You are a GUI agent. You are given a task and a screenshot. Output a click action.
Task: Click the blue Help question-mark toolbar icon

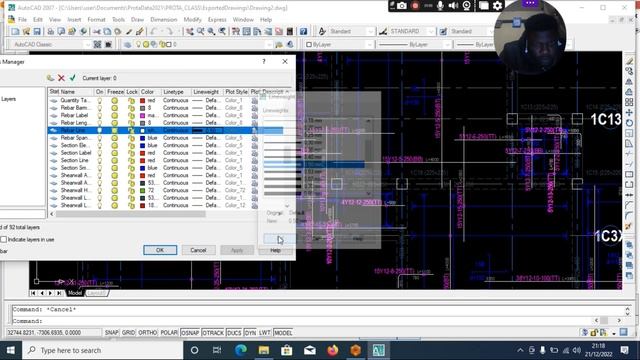(x=303, y=31)
